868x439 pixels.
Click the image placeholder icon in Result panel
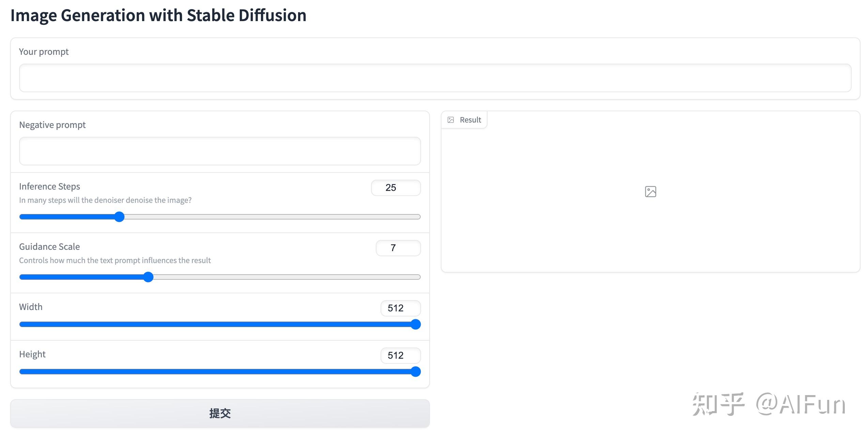point(650,192)
